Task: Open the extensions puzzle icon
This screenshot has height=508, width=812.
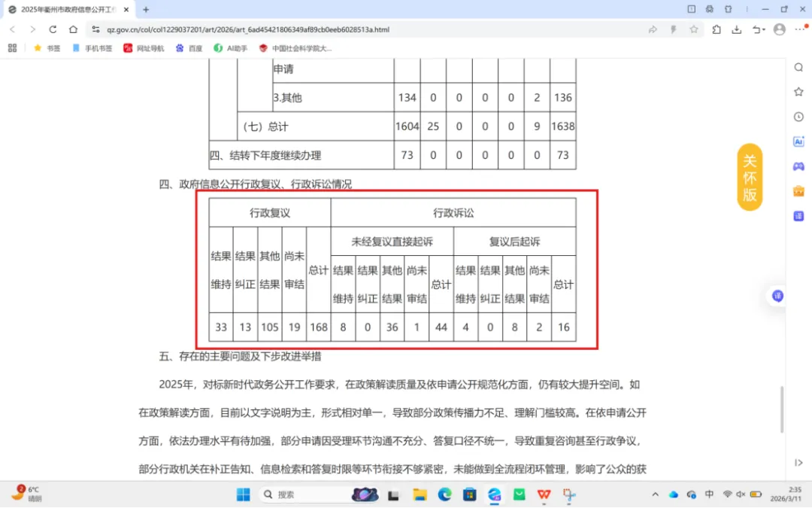Action: pyautogui.click(x=717, y=29)
